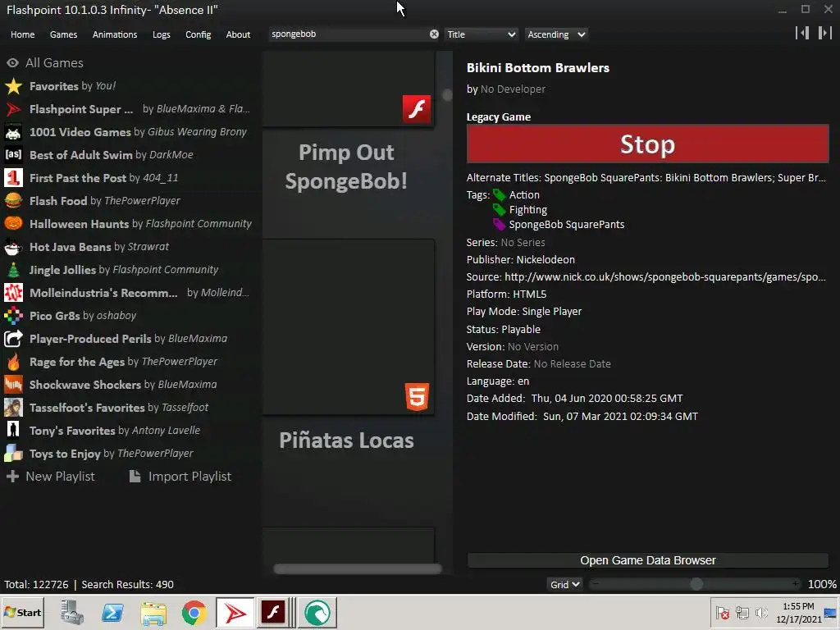Open the Grid layout dropdown
Image resolution: width=840 pixels, height=630 pixels.
(564, 584)
